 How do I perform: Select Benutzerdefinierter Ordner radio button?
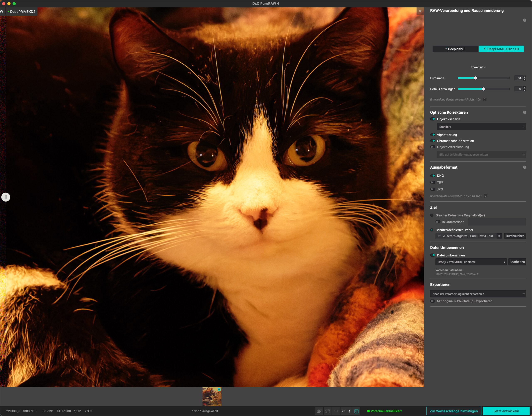coord(432,230)
